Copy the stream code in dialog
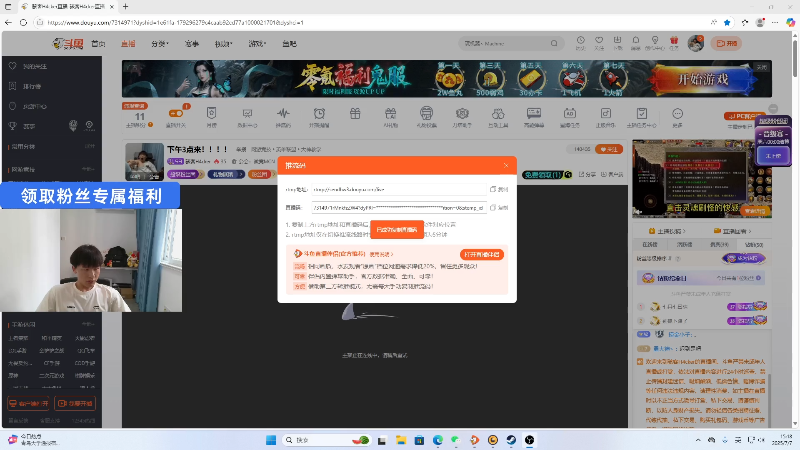 pos(499,208)
